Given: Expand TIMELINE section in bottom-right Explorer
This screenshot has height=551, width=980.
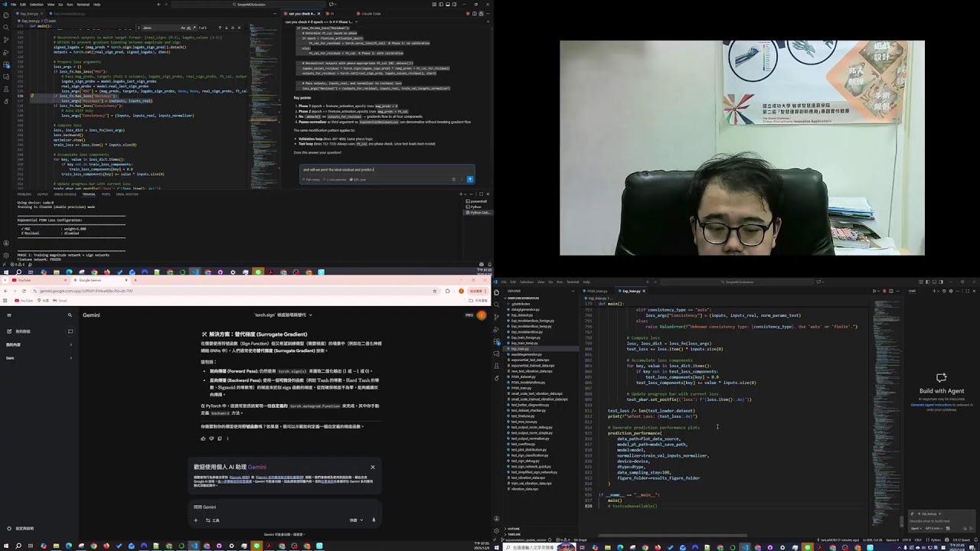Looking at the screenshot, I should click(513, 533).
